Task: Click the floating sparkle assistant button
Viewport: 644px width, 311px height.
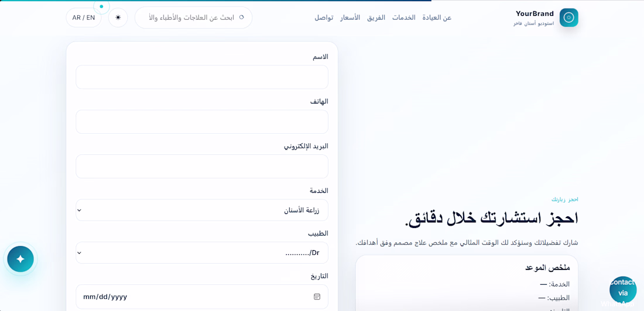Action: point(20,259)
